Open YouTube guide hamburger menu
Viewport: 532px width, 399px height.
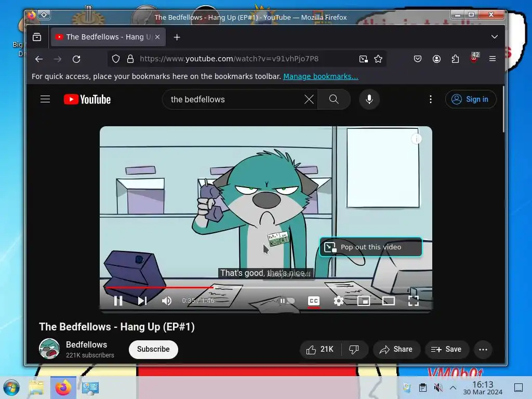[x=45, y=99]
